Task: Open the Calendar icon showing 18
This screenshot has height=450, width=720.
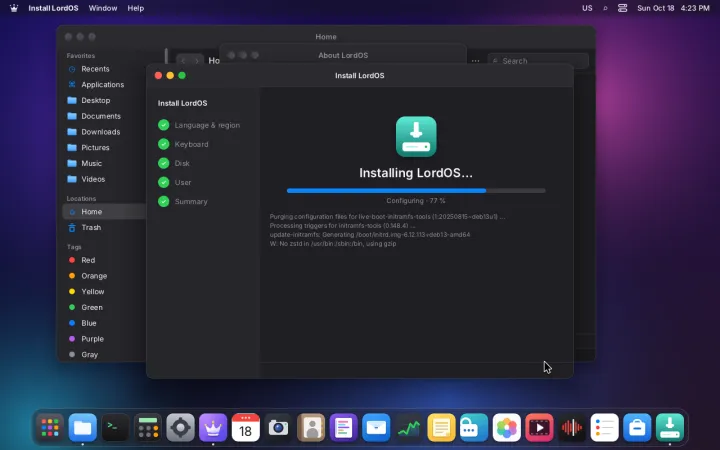Action: coord(246,428)
